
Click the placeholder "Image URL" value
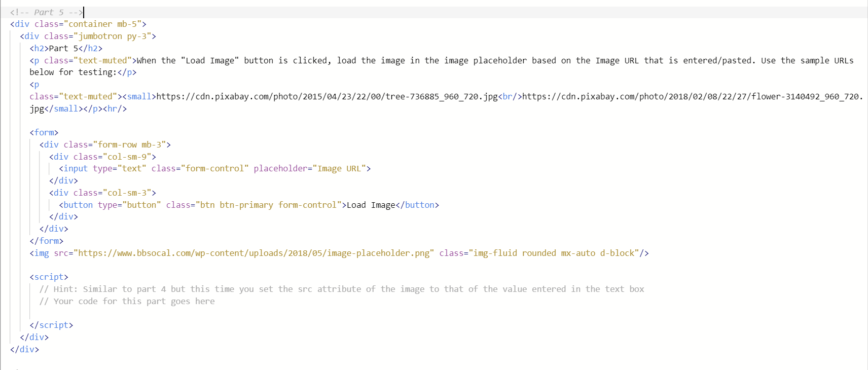tap(339, 168)
